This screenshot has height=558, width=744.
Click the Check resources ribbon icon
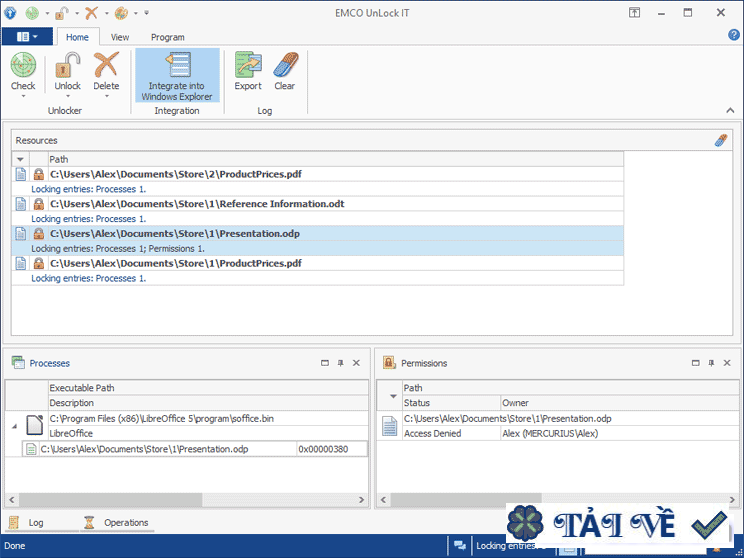click(x=23, y=67)
